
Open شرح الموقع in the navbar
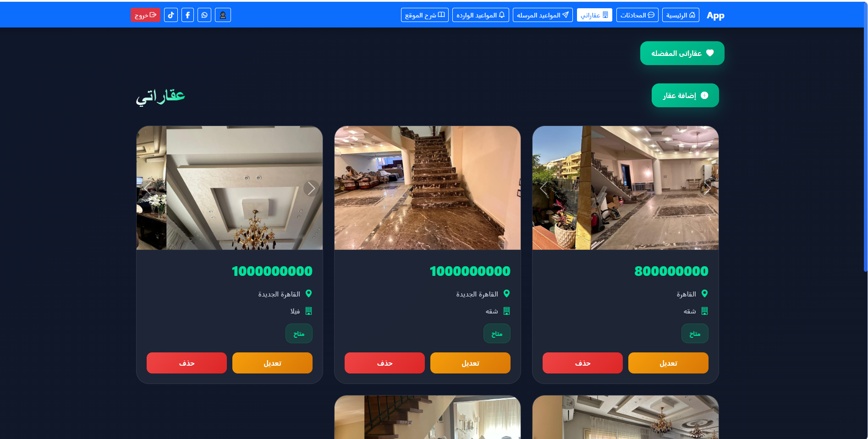click(425, 15)
